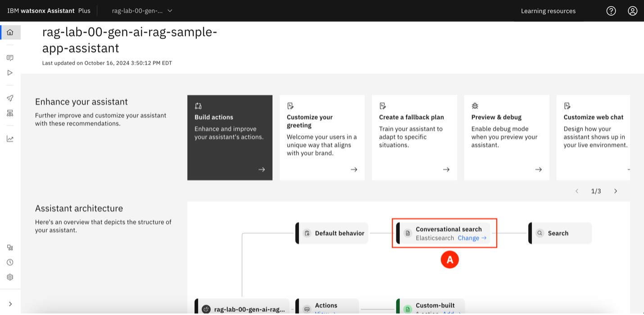Open Learning resources menu
The image size is (644, 315).
click(x=548, y=11)
